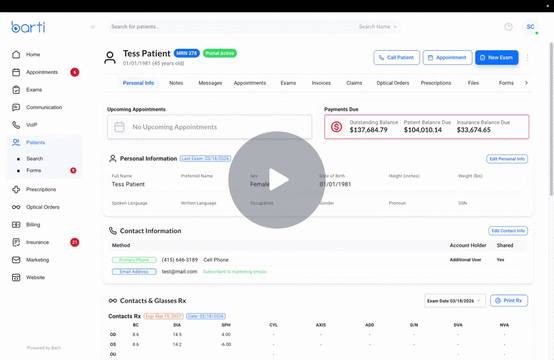Click Edit Personal Info

click(x=507, y=159)
